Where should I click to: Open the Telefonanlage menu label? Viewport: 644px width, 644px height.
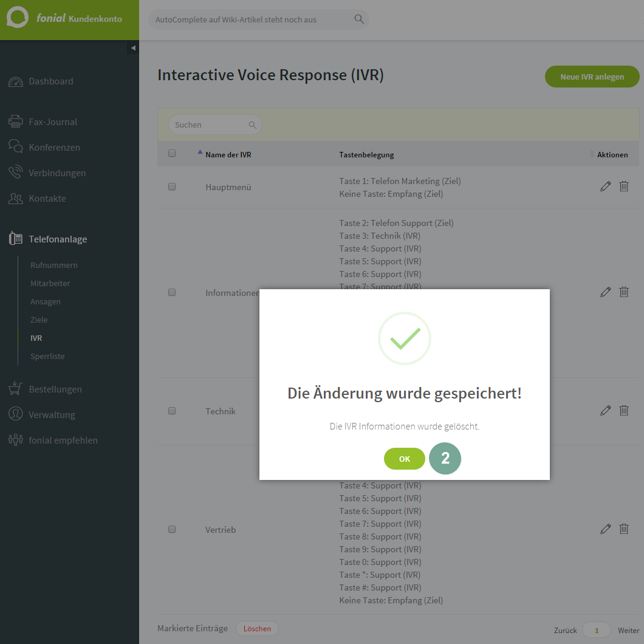pos(58,239)
